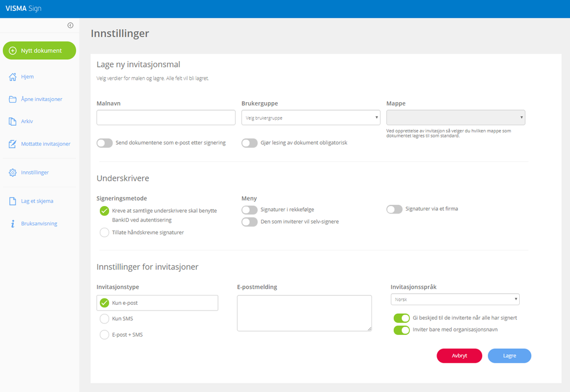Viewport: 570px width, 392px height.
Task: Click the Lagre button
Action: [510, 355]
